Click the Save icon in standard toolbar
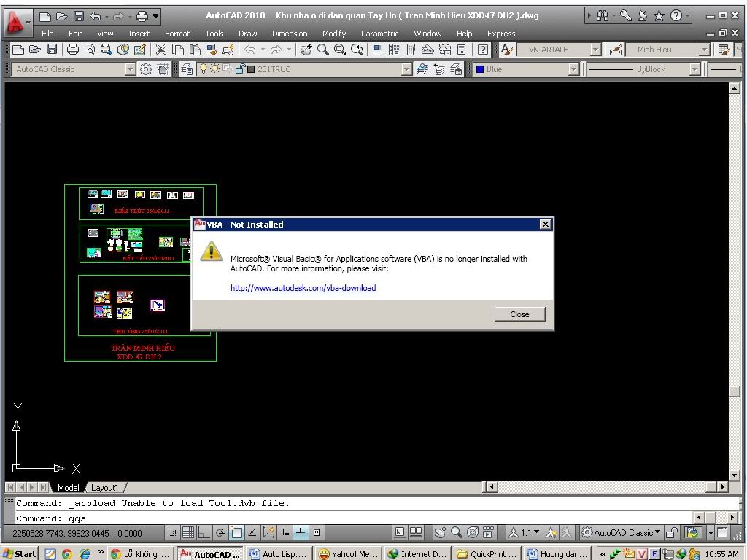Screen dimensions: 747x560 tap(52, 50)
